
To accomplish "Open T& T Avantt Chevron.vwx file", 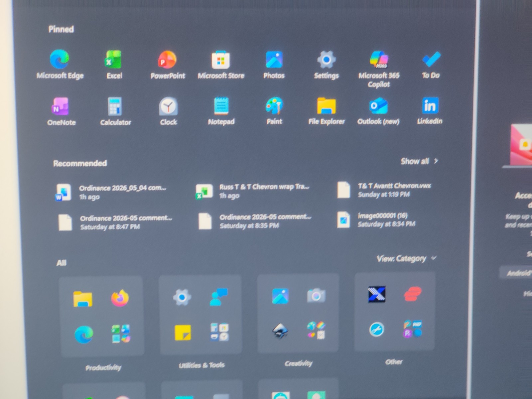I will coord(384,190).
